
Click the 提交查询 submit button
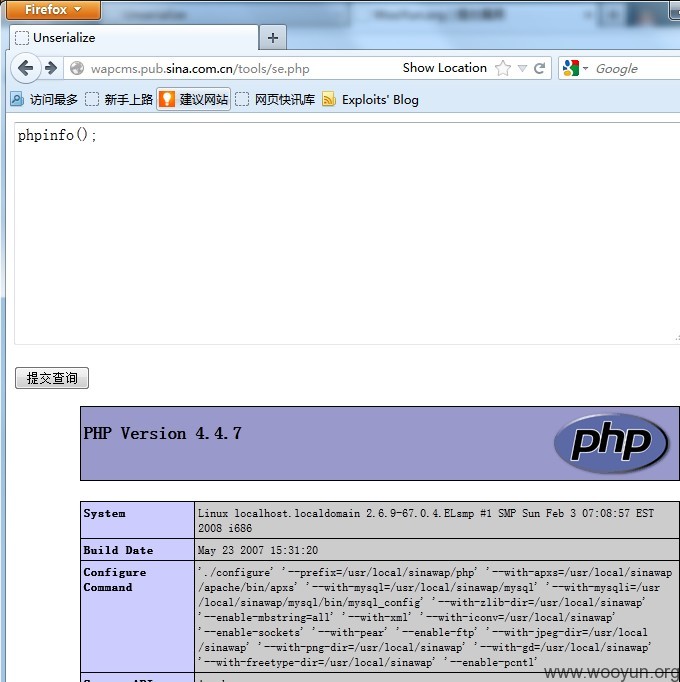52,378
